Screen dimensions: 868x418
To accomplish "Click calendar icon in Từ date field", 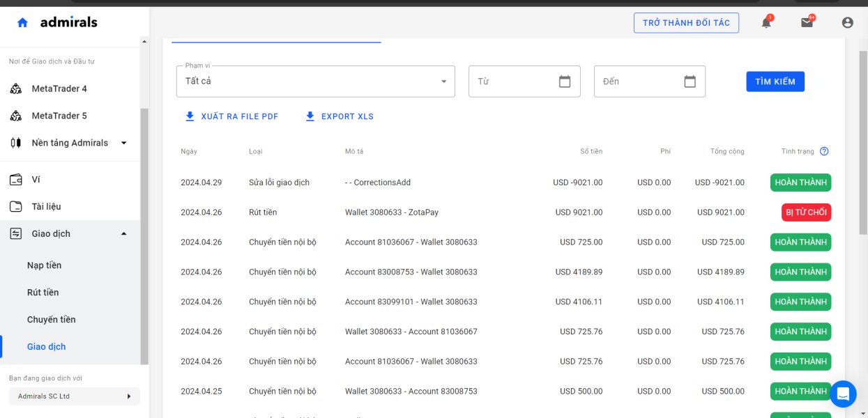I will click(565, 82).
